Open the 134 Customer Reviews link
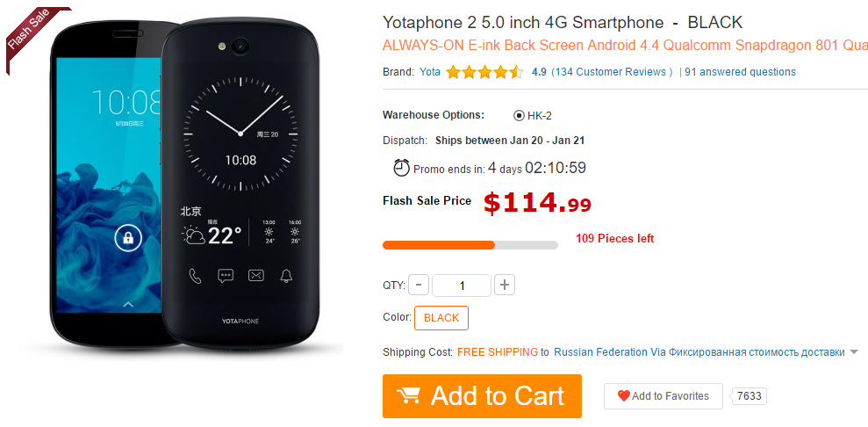 click(612, 72)
